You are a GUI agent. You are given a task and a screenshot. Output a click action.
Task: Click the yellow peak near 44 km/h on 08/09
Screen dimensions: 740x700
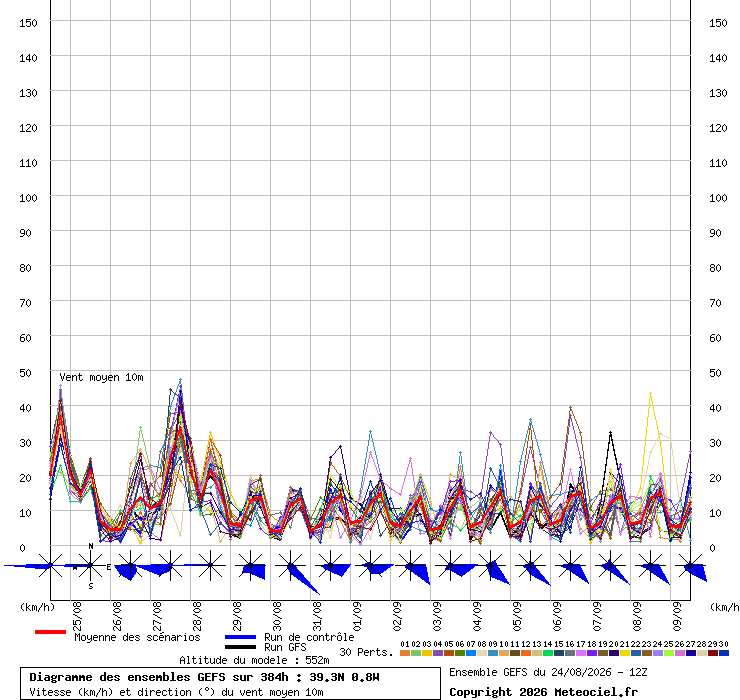[x=650, y=393]
